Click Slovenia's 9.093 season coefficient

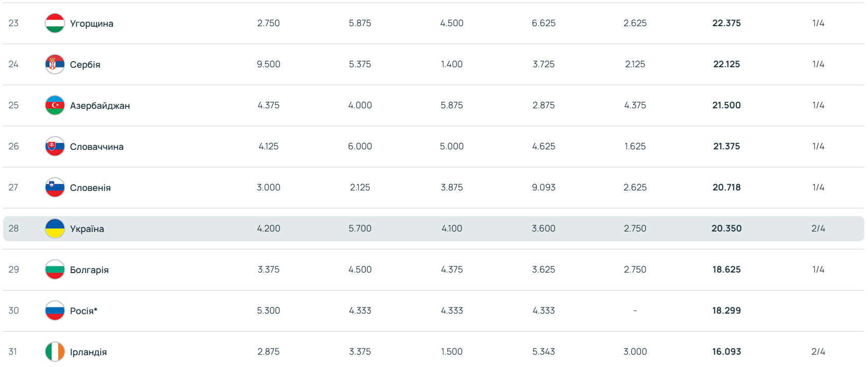point(543,187)
